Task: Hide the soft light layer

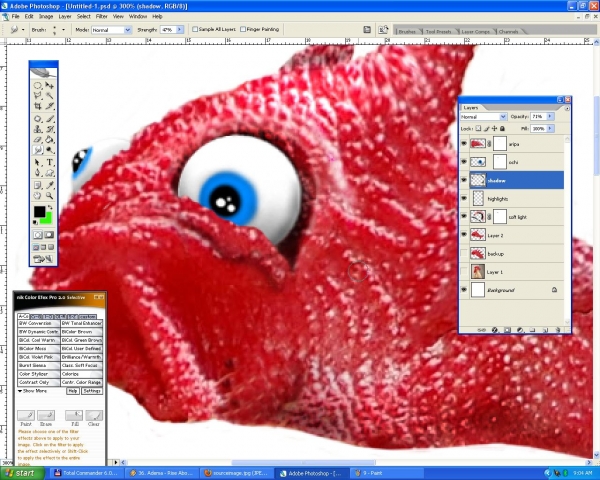Action: (x=464, y=217)
